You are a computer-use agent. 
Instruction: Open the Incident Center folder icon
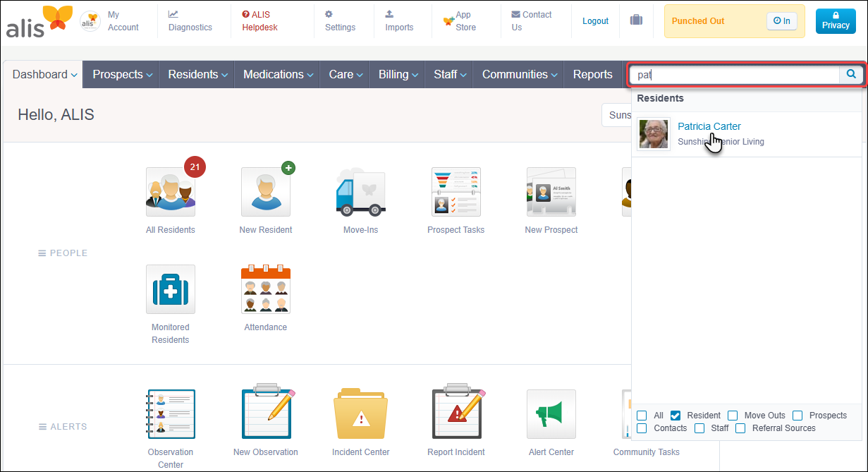(360, 413)
